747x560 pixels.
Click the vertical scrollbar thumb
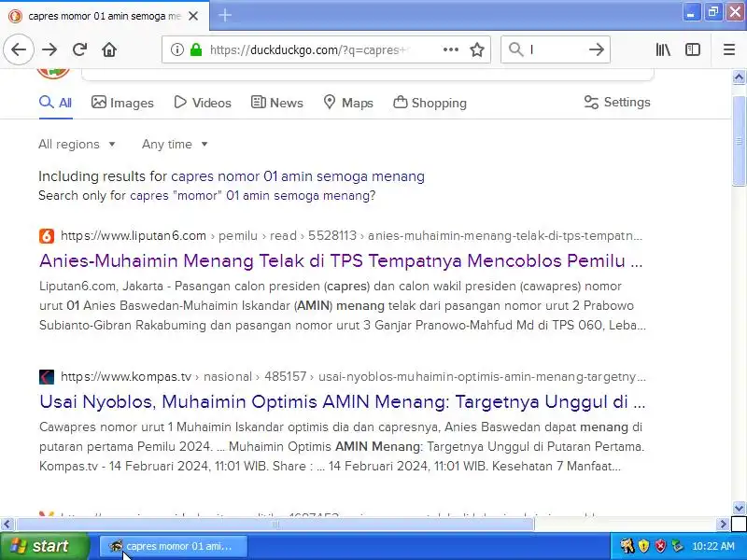739,141
